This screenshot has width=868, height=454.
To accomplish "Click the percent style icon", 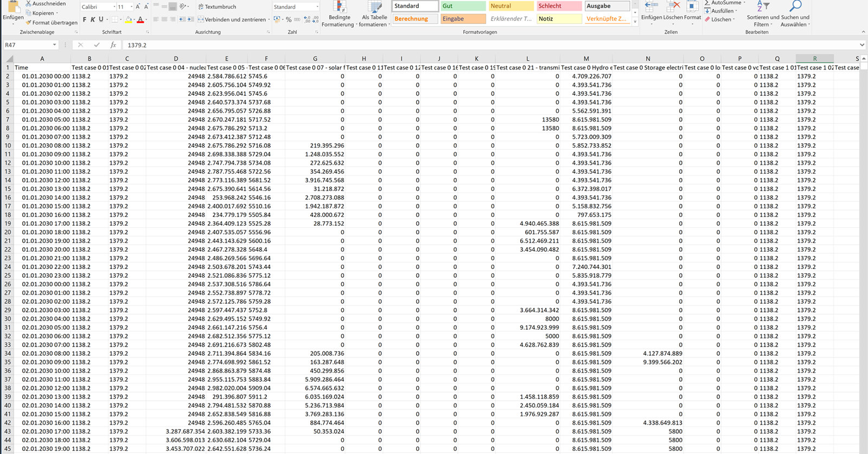I will click(289, 20).
